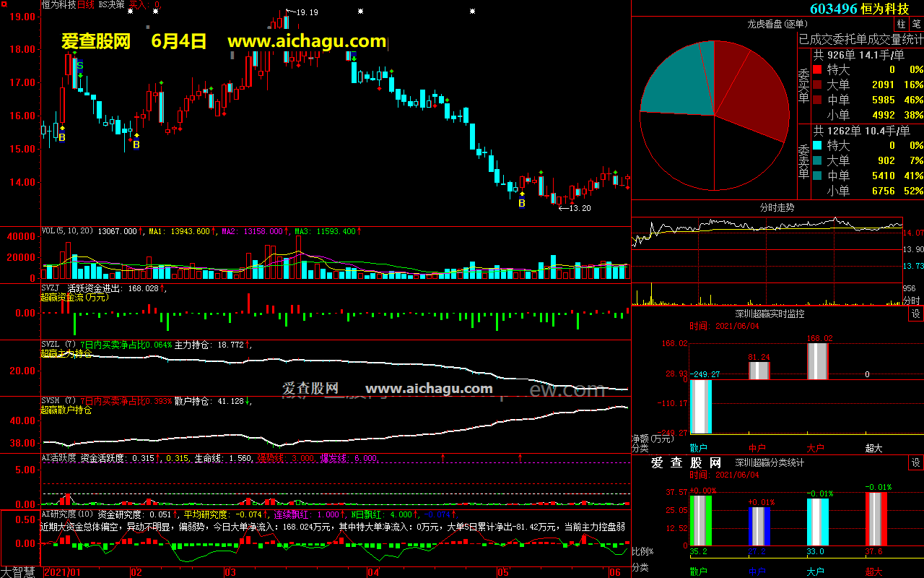Click the blue 中户 ratio bar at 27.2
This screenshot has height=578, width=924.
[759, 527]
